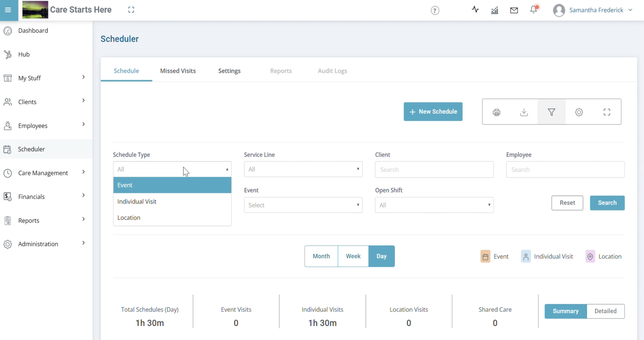
Task: Expand the Open Shift dropdown
Action: click(434, 205)
